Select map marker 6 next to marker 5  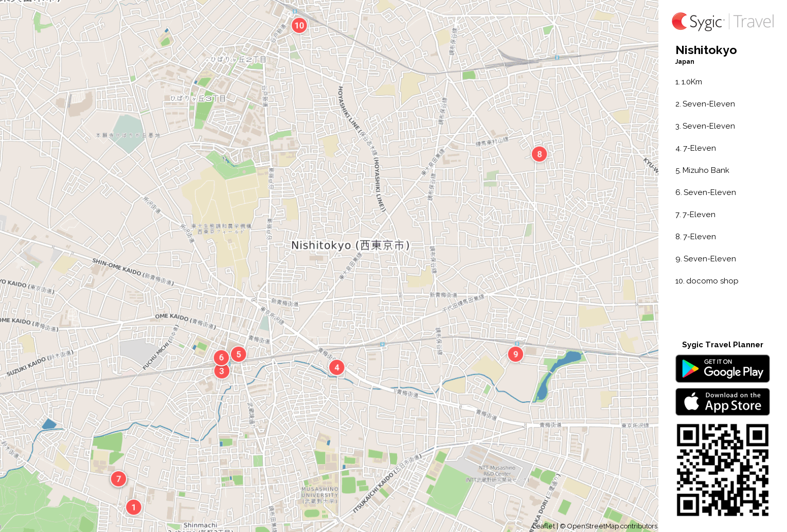221,358
